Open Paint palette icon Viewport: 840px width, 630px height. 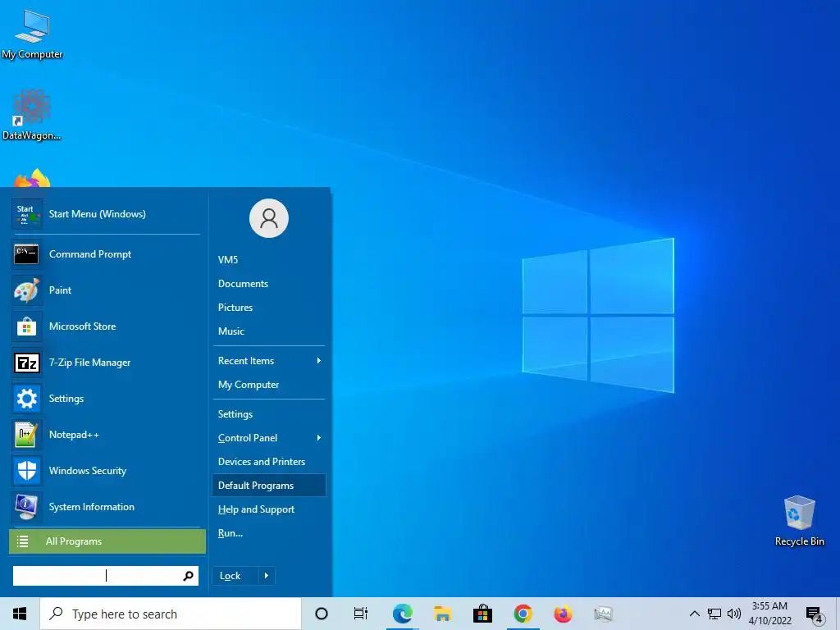coord(26,290)
